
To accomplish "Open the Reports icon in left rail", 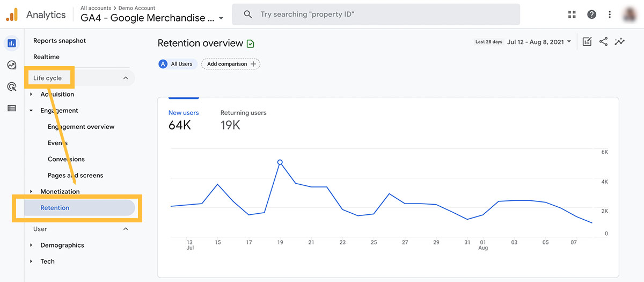I will 12,43.
